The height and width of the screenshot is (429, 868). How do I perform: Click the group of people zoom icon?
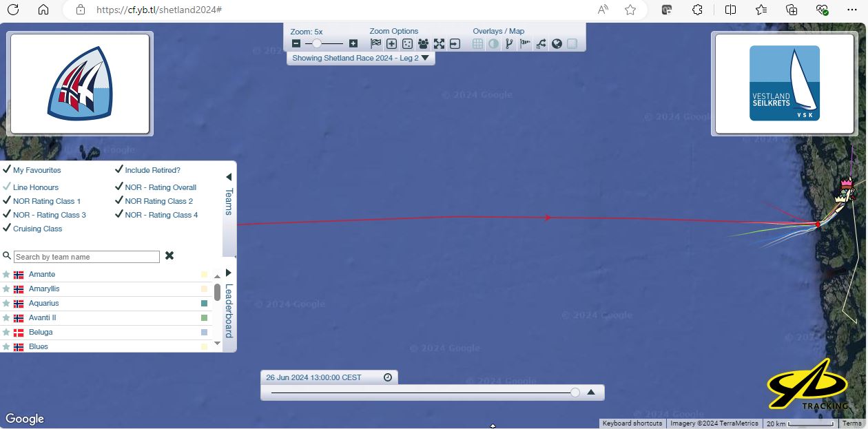pos(423,43)
